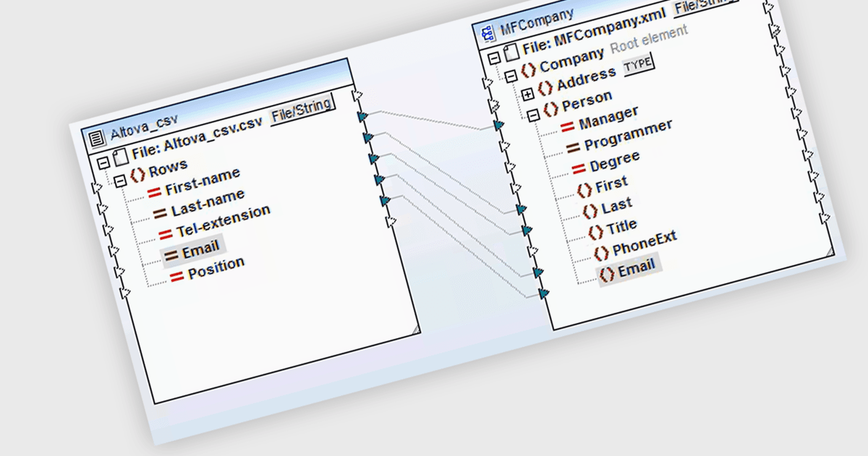Click the Rows element braces icon
Screen dimensions: 868x456
tap(137, 175)
